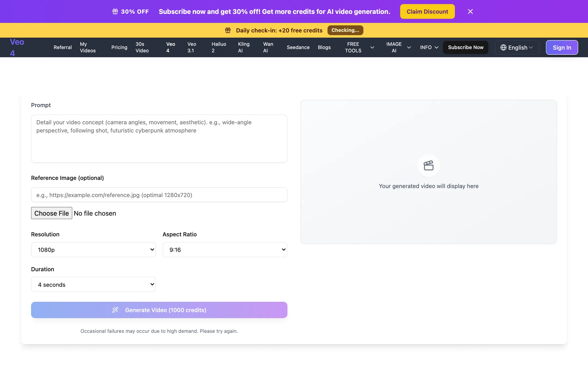Open the Referral nav link
This screenshot has height=368, width=588.
point(63,47)
